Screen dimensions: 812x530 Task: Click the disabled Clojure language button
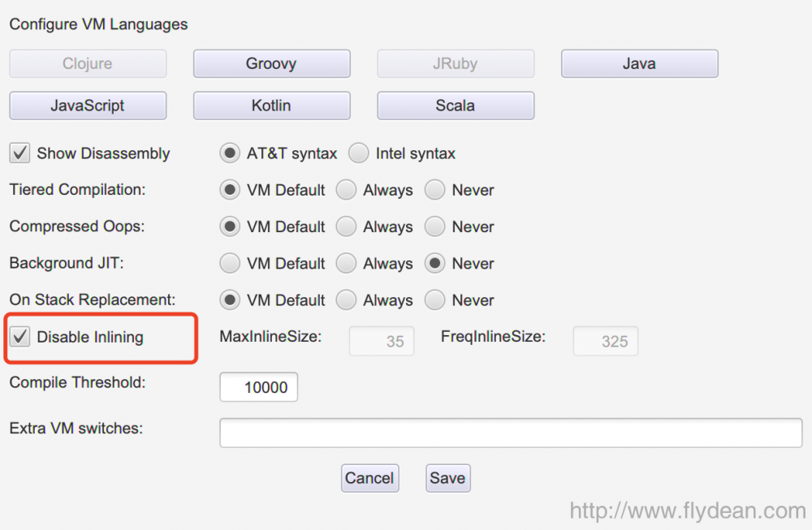coord(88,63)
